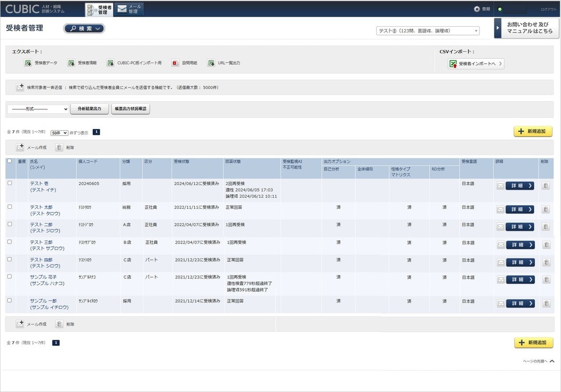This screenshot has height=392, width=561.
Task: Check the テスト 四郎 row checkbox
Action: tap(10, 259)
